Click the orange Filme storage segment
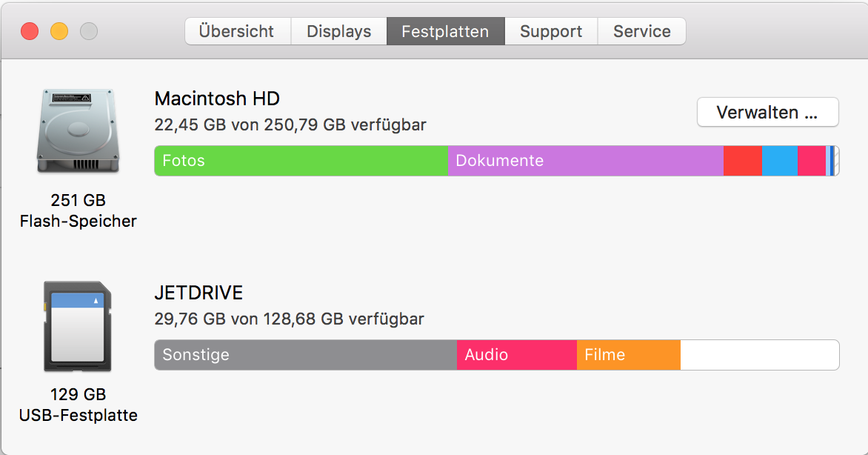The width and height of the screenshot is (868, 455). point(628,355)
